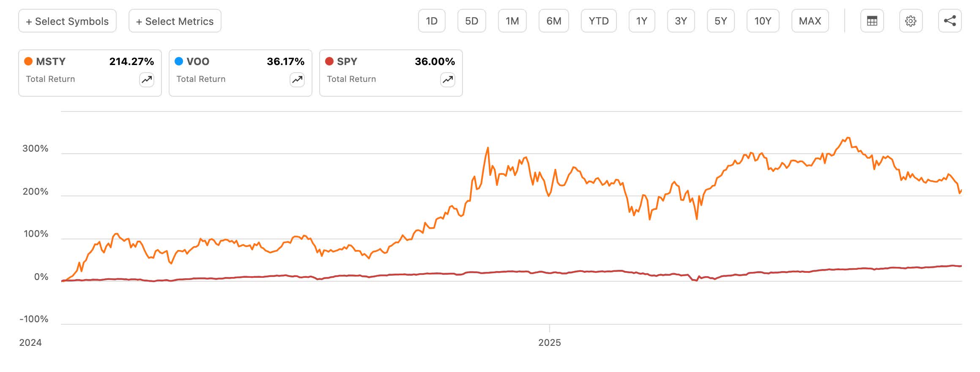Select the 1Y range button

[x=641, y=20]
